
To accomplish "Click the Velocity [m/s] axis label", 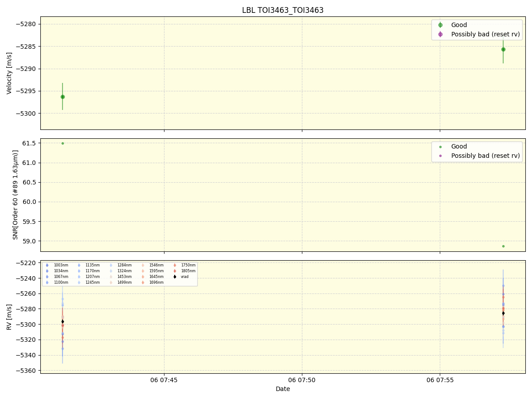I will pos(9,73).
